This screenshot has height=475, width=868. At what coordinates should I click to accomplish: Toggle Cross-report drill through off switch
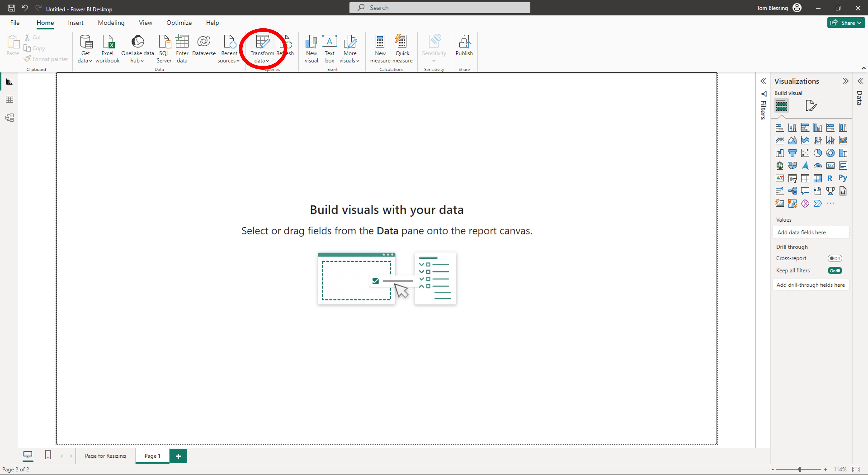pyautogui.click(x=835, y=258)
